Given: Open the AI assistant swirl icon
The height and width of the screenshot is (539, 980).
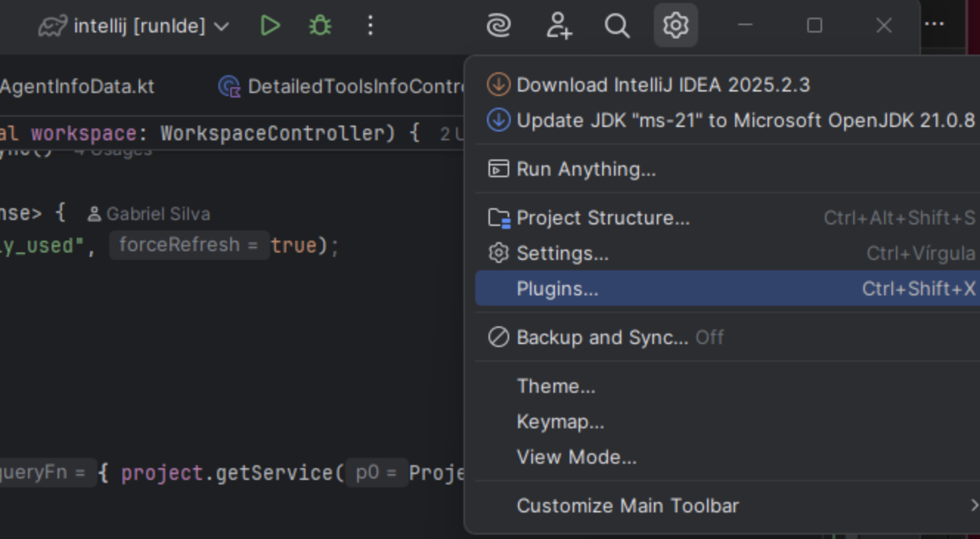Looking at the screenshot, I should (499, 27).
